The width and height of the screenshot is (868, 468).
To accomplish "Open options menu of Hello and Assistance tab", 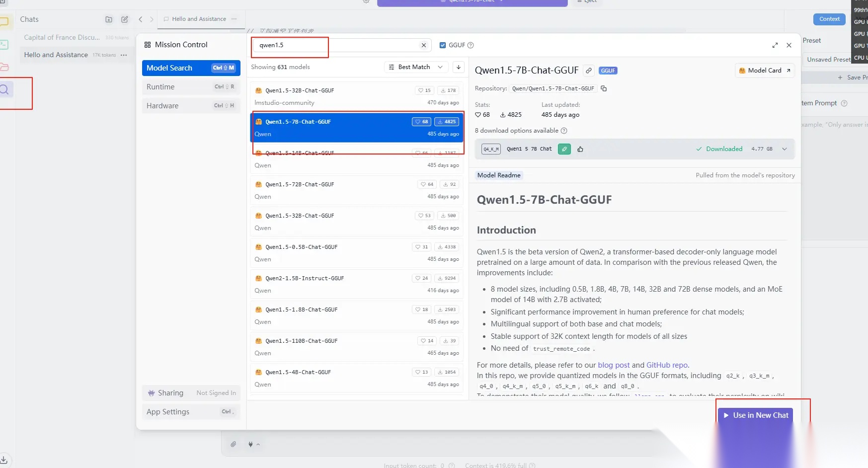I will tap(234, 19).
